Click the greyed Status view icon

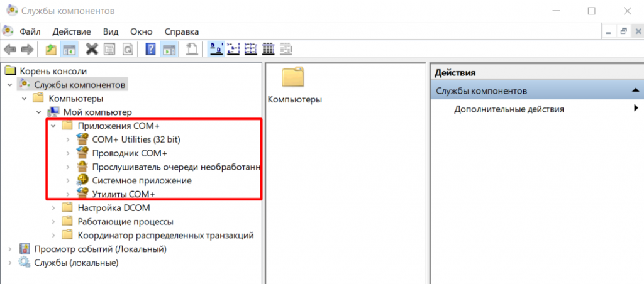(286, 49)
